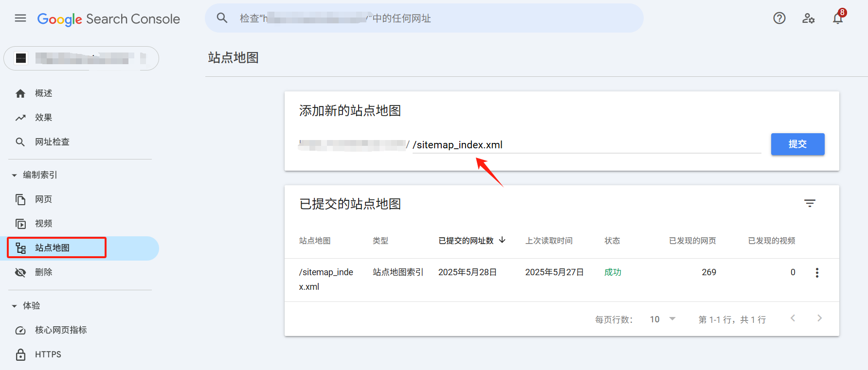Click the URL inspection search bar
The width and height of the screenshot is (868, 370).
[423, 18]
